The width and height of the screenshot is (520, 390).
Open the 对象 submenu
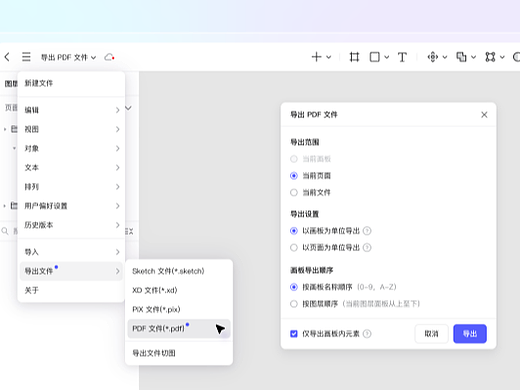pyautogui.click(x=71, y=148)
